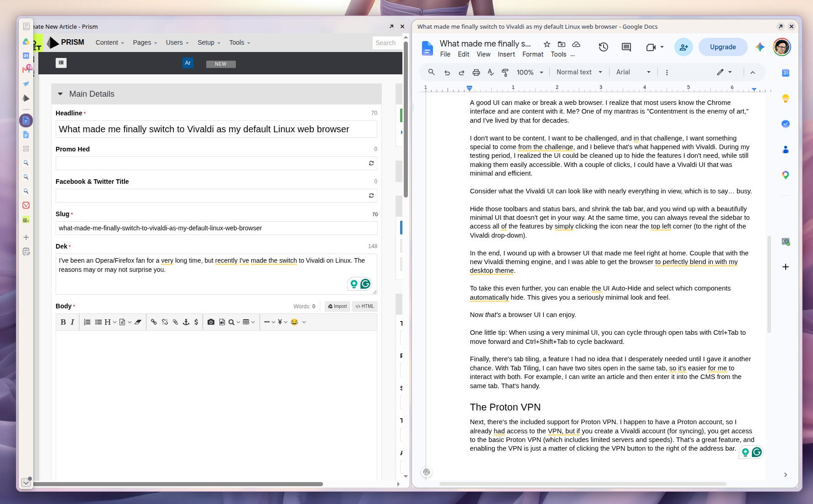This screenshot has width=813, height=504.
Task: Insert a bulleted list in Body editor
Action: [98, 322]
